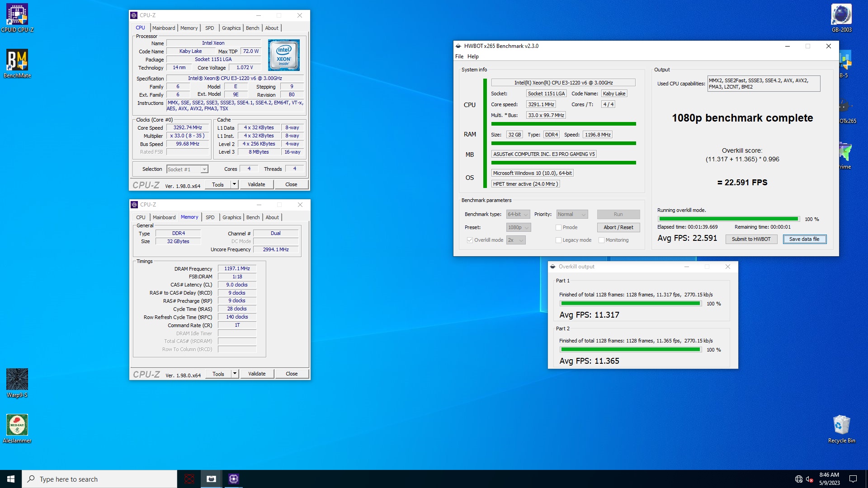This screenshot has width=868, height=488.
Task: Open the Priority Normal dropdown
Action: click(572, 214)
